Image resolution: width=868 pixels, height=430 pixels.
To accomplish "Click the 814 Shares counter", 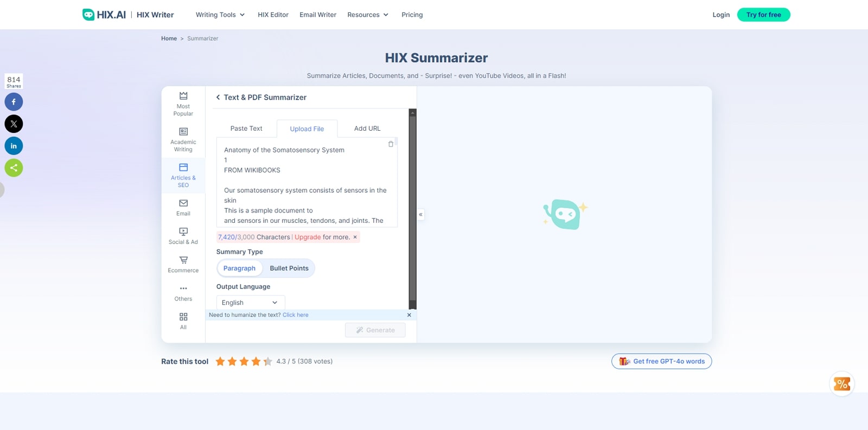I will click(14, 81).
